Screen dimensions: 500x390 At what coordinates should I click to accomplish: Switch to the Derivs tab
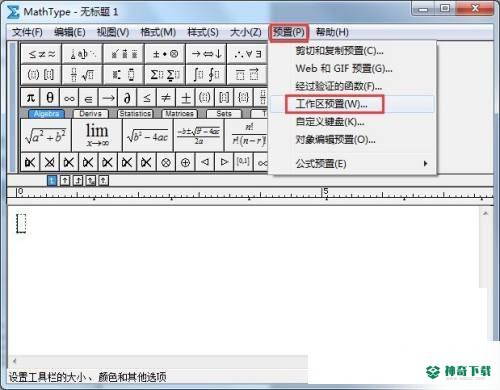(90, 114)
